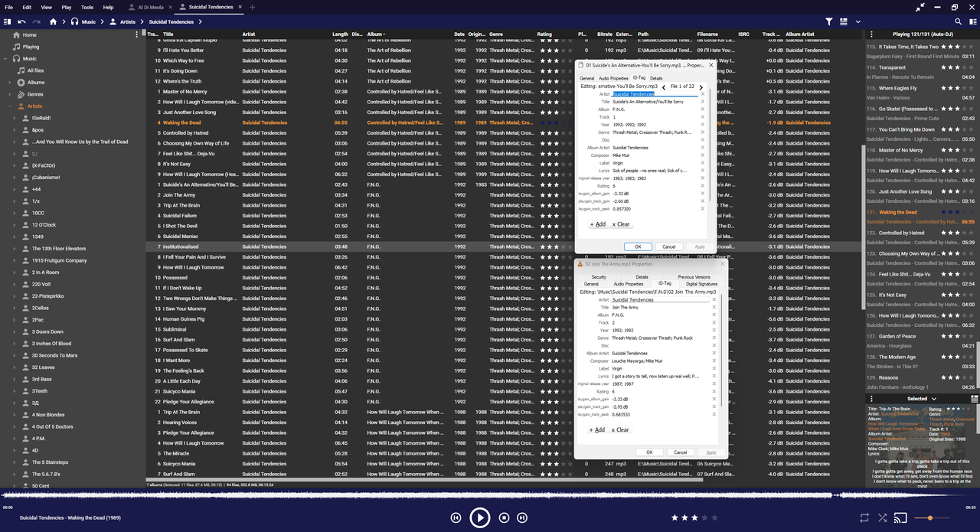Image resolution: width=980 pixels, height=532 pixels.
Task: Open the Tools menu
Action: [87, 7]
